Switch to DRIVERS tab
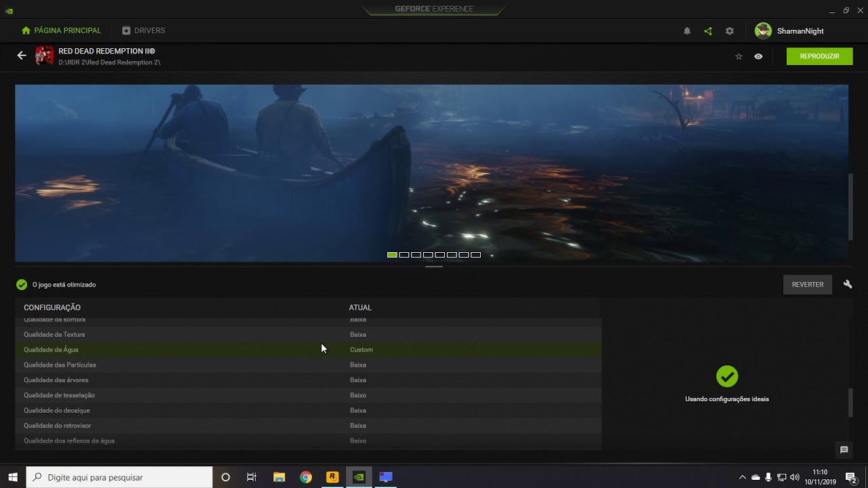This screenshot has height=488, width=868. coord(143,30)
